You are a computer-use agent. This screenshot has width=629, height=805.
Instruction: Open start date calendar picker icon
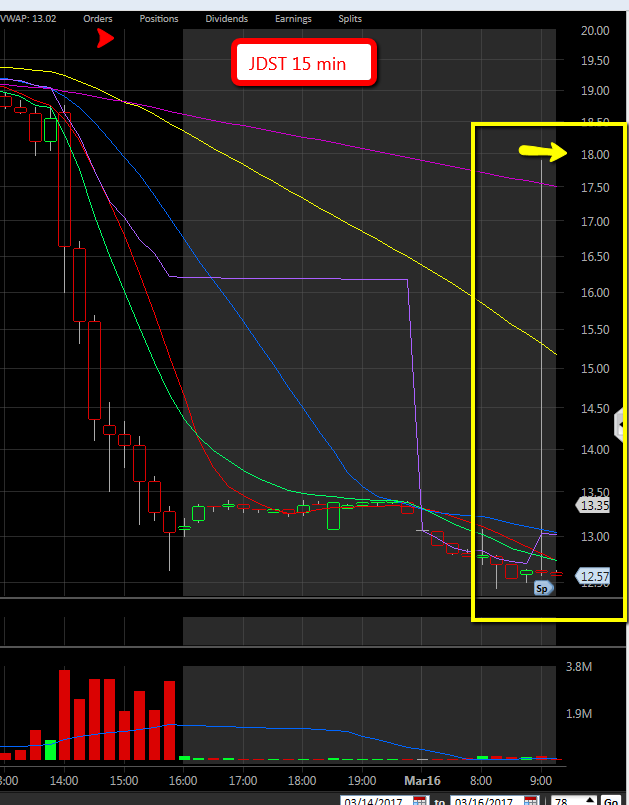point(419,802)
